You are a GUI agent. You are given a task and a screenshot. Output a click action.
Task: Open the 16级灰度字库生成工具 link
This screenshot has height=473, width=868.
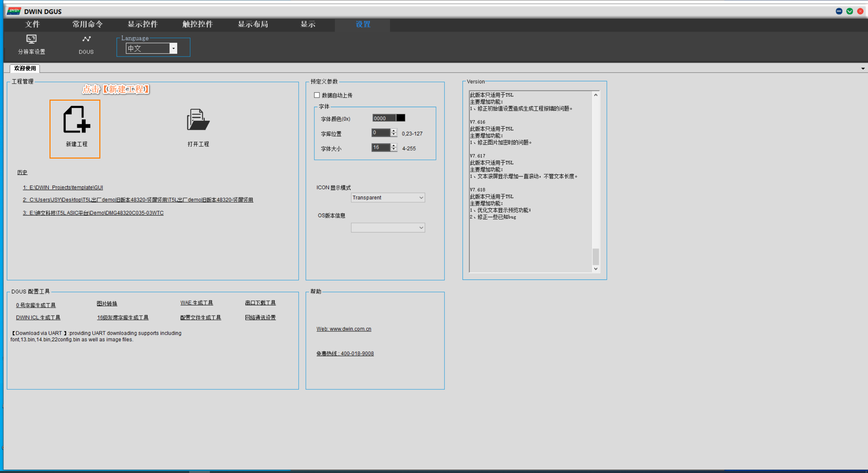pyautogui.click(x=123, y=317)
